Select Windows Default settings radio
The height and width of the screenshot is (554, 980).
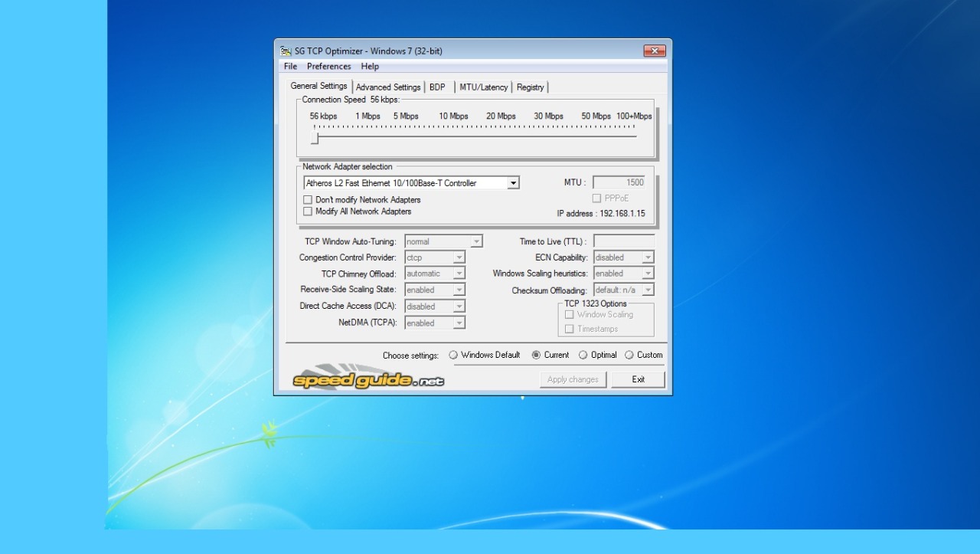[x=453, y=355]
